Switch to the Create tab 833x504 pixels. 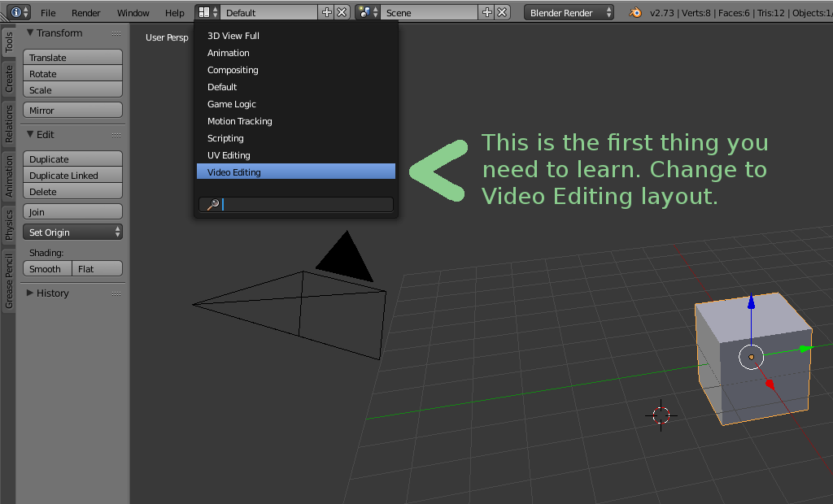tap(8, 79)
